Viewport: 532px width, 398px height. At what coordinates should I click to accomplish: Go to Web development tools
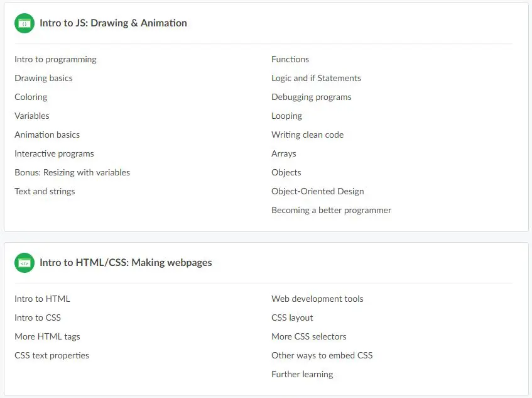point(317,299)
